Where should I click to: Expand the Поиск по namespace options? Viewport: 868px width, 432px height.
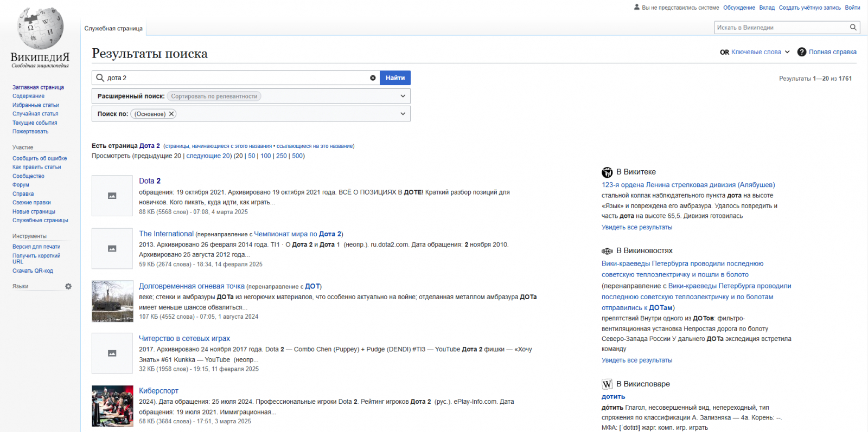point(403,114)
